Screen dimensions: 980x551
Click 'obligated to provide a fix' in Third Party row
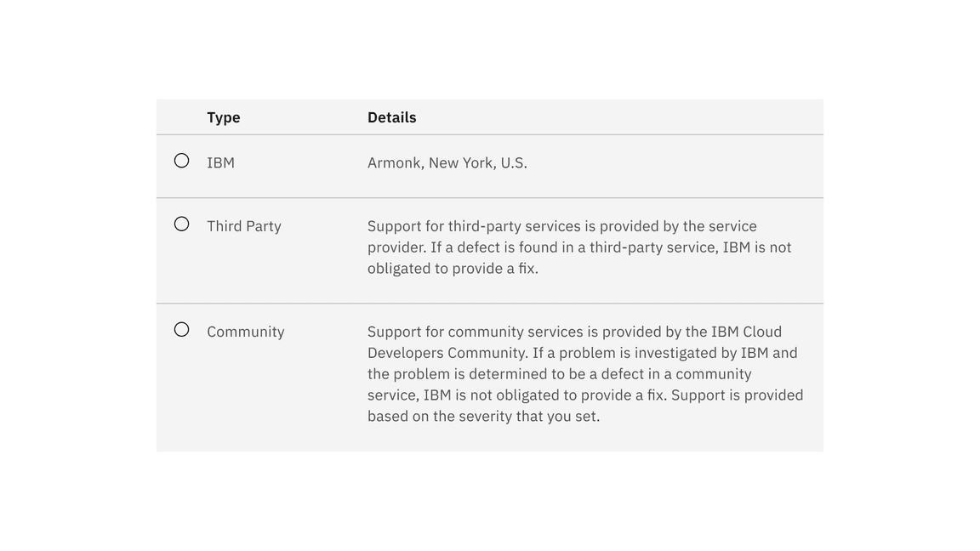point(453,269)
